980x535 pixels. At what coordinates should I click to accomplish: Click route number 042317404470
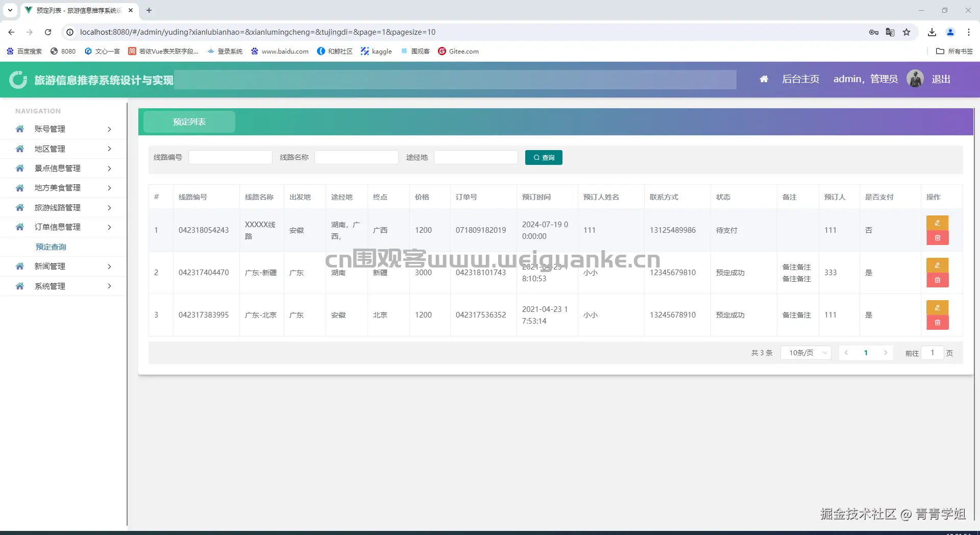click(x=204, y=273)
